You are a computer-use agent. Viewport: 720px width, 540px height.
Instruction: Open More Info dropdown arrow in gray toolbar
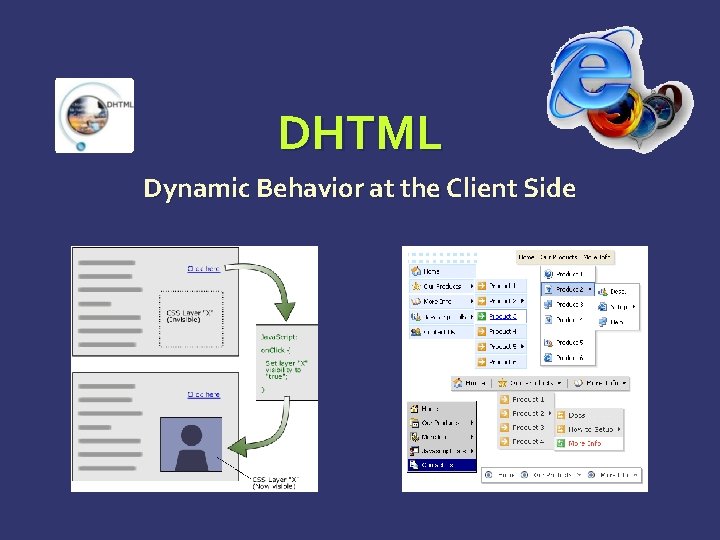click(x=624, y=382)
